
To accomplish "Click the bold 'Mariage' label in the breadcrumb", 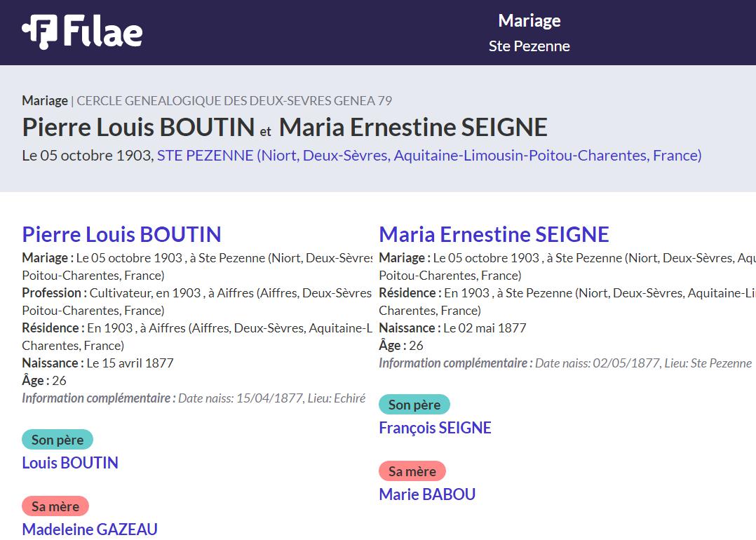I will click(45, 100).
